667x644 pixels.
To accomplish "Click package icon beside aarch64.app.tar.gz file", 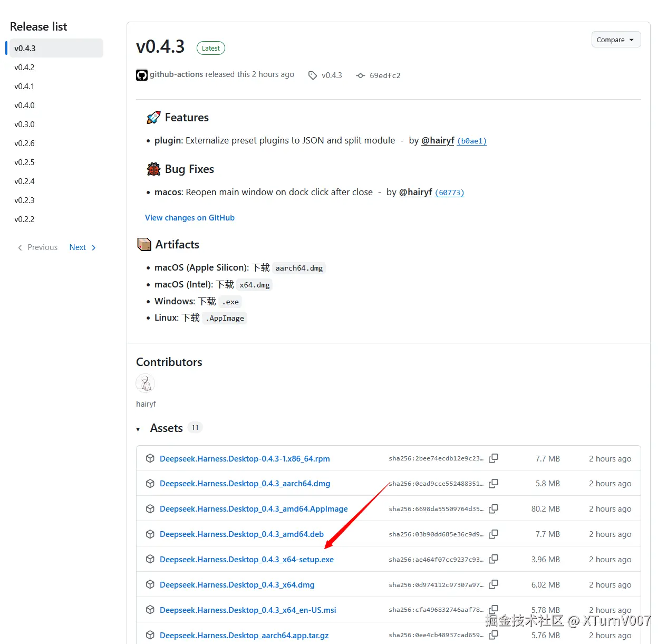I will (150, 635).
